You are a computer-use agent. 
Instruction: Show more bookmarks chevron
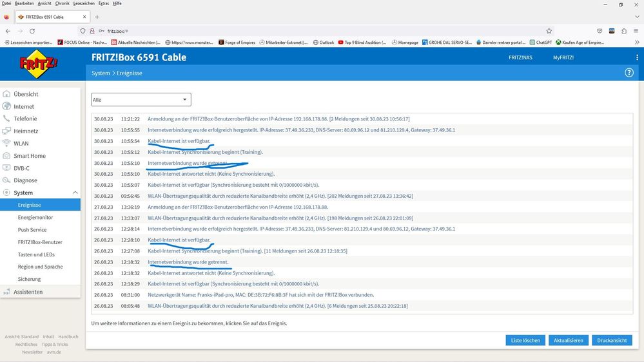click(637, 43)
